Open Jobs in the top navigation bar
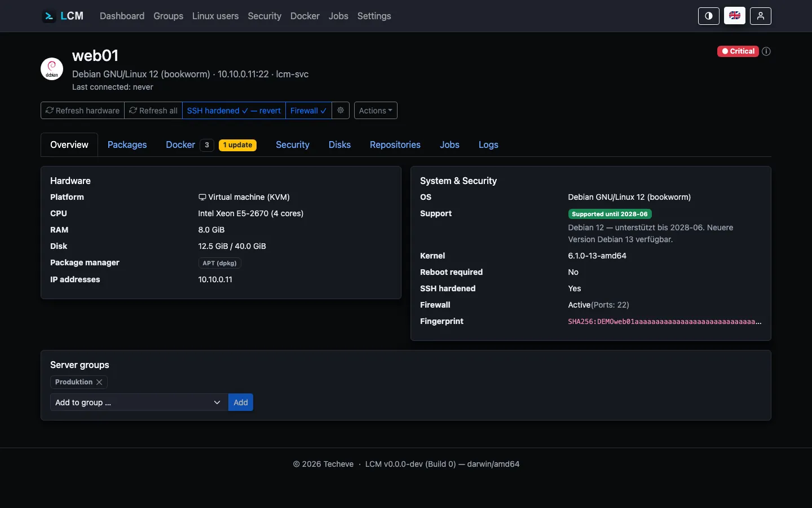 click(338, 16)
